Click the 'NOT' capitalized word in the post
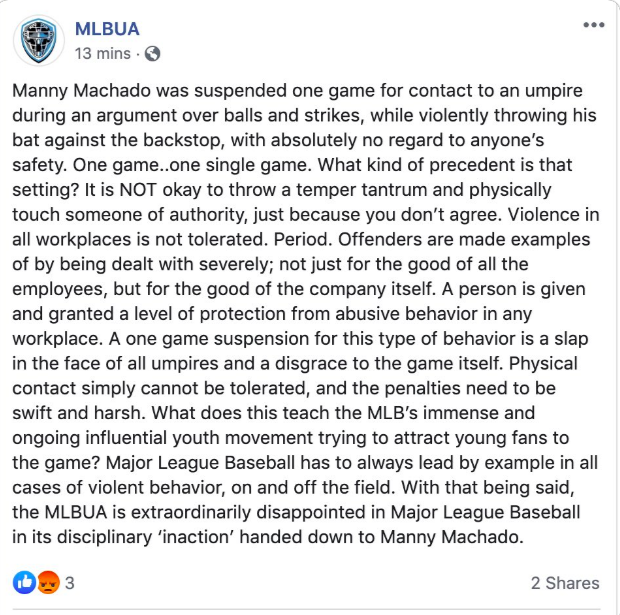 138,190
